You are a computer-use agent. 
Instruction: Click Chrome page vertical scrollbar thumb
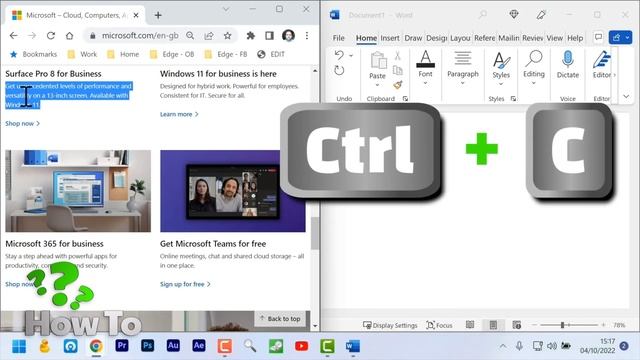tap(315, 233)
